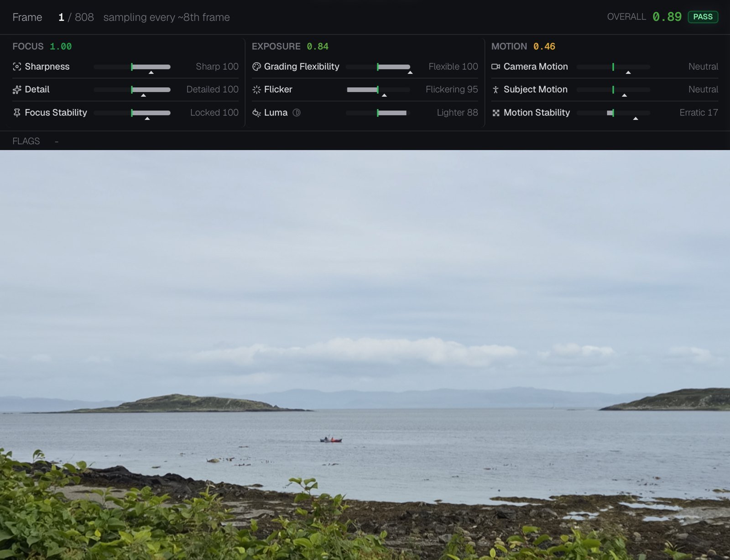This screenshot has width=730, height=560.
Task: Click the Subject Motion person icon
Action: tap(495, 89)
